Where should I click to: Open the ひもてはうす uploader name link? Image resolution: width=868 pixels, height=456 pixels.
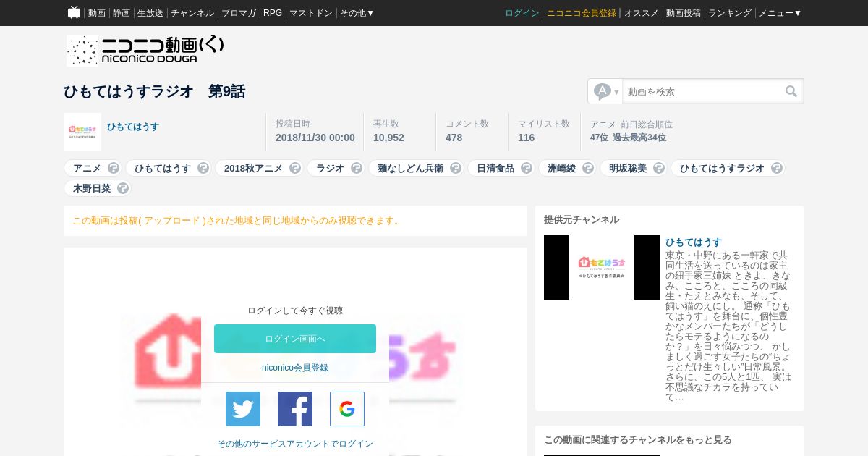coord(133,127)
